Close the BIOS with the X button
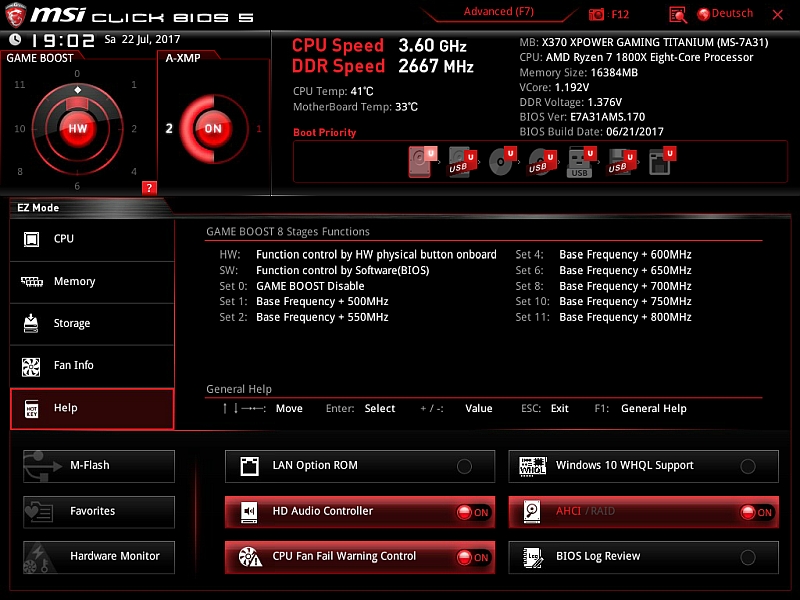Image resolution: width=800 pixels, height=600 pixels. point(778,15)
